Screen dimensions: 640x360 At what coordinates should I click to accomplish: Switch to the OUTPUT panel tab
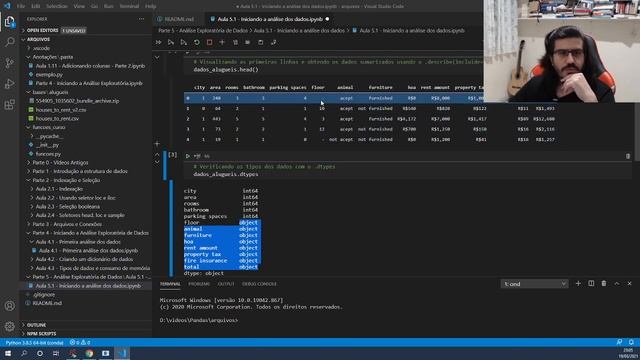coord(226,284)
